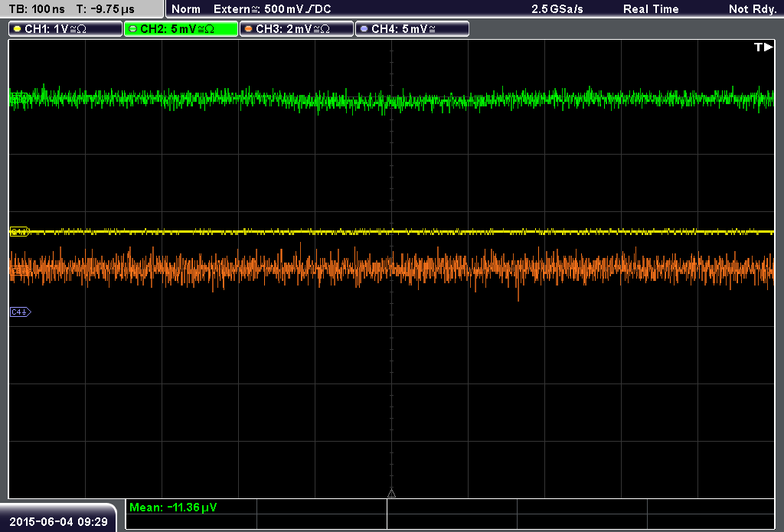Click the yellow CH1 ground level marker

[x=20, y=231]
